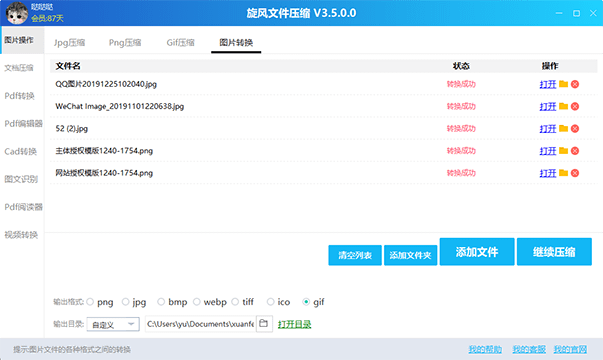Screen dimensions: 603x360
Task: Expand the 自定义 output directory dropdown
Action: click(x=113, y=324)
